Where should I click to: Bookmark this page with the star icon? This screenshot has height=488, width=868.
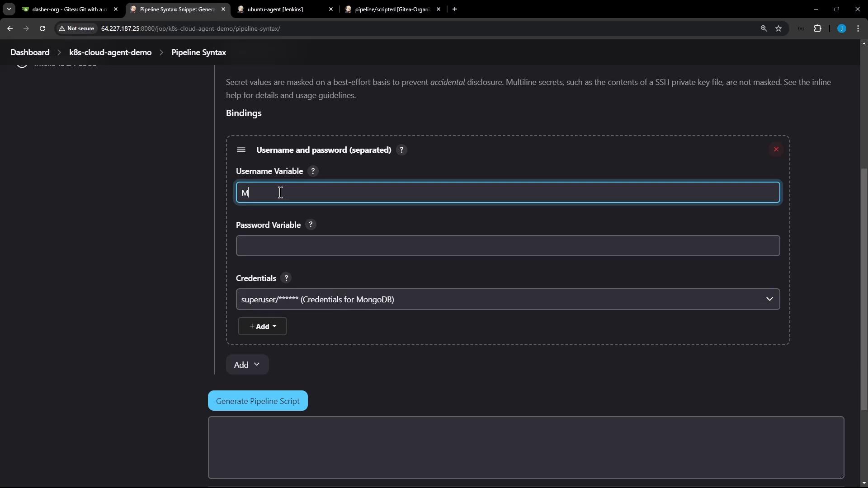778,28
